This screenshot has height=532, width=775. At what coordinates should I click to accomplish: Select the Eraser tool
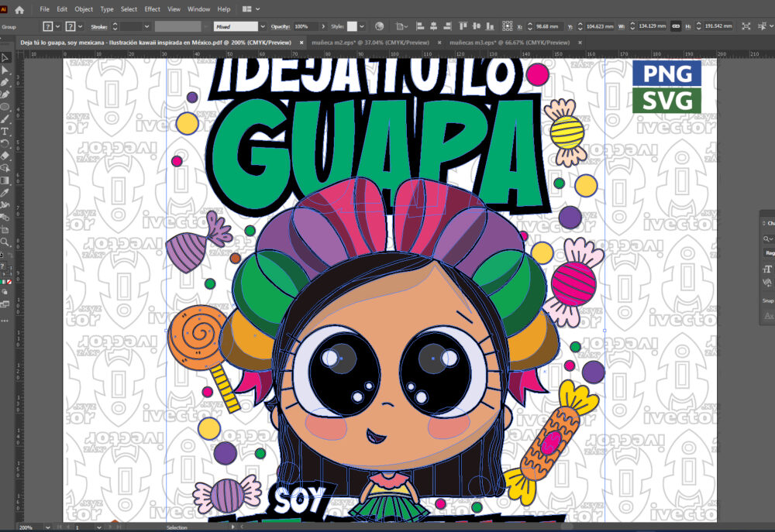coord(5,156)
